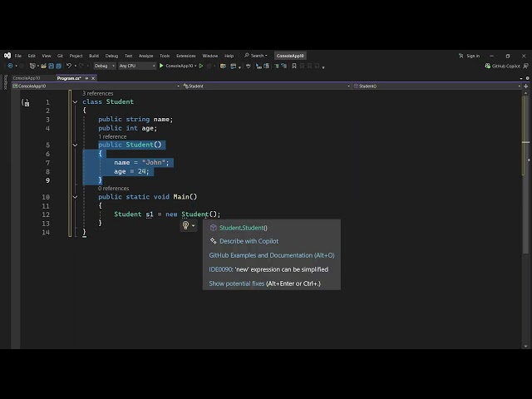Click the Bookmark icon in toolbar
Image resolution: width=532 pixels, height=399 pixels.
(294, 66)
